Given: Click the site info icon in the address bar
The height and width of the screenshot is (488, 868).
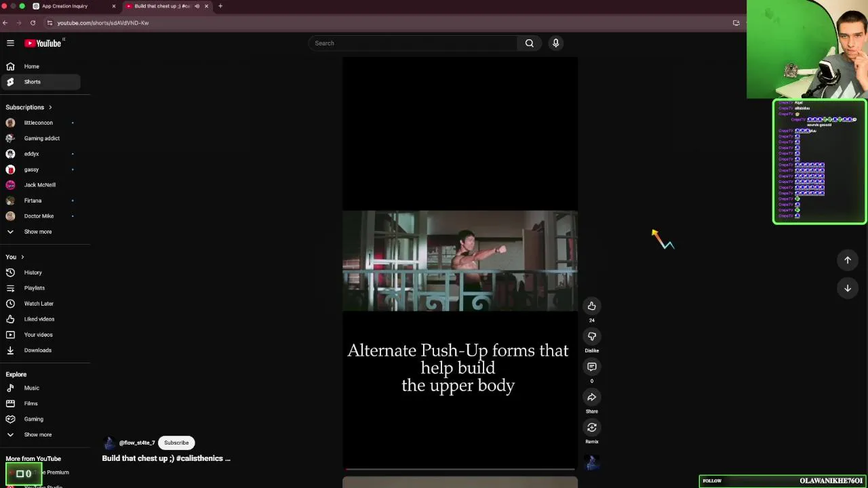Looking at the screenshot, I should tap(50, 23).
